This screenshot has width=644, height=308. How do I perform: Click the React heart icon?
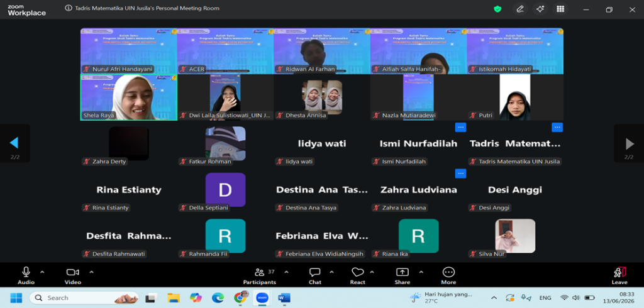(358, 276)
